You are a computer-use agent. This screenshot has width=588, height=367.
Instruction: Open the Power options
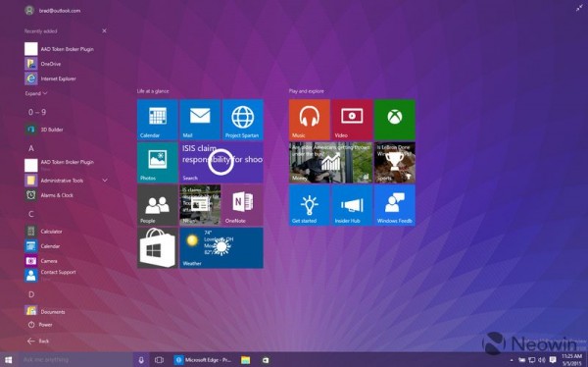click(40, 325)
